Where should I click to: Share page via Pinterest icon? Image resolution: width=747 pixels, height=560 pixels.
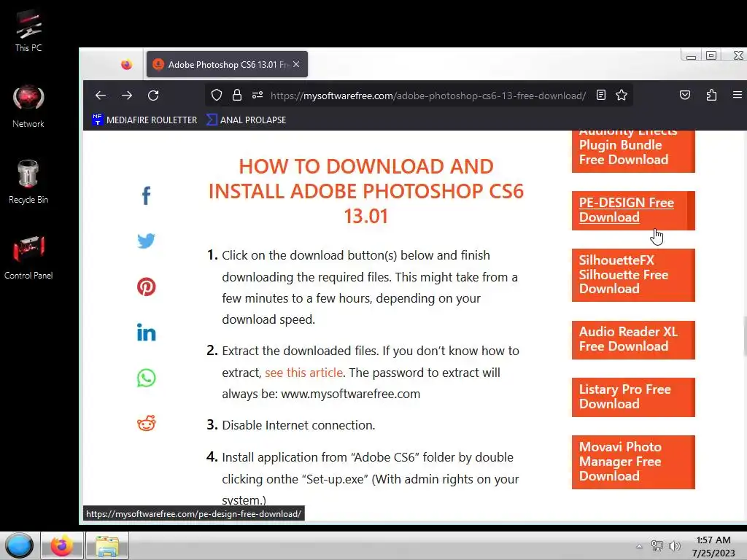(x=146, y=287)
